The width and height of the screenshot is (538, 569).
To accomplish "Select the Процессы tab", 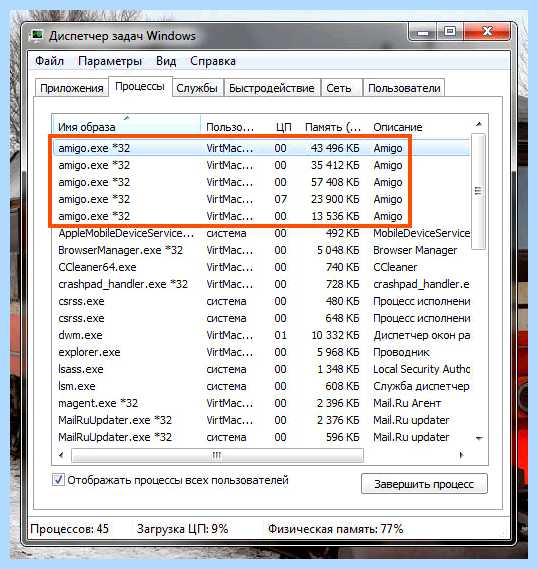I will click(x=140, y=86).
